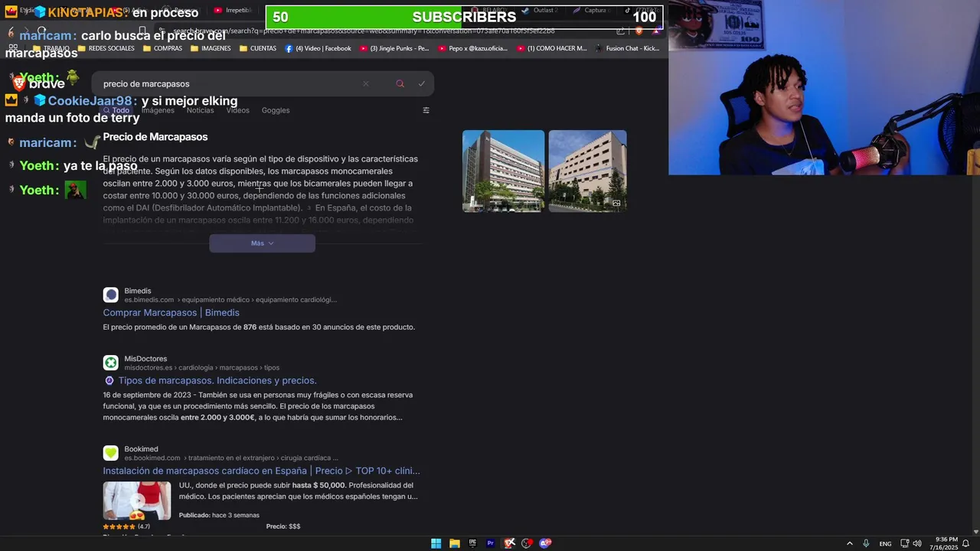
Task: Click the Bimedis site favicon
Action: [110, 295]
